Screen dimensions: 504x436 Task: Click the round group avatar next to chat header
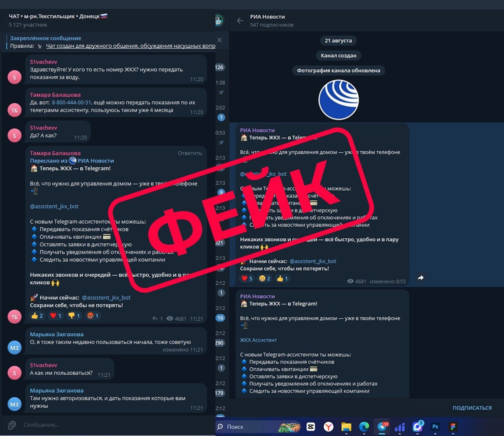[219, 21]
